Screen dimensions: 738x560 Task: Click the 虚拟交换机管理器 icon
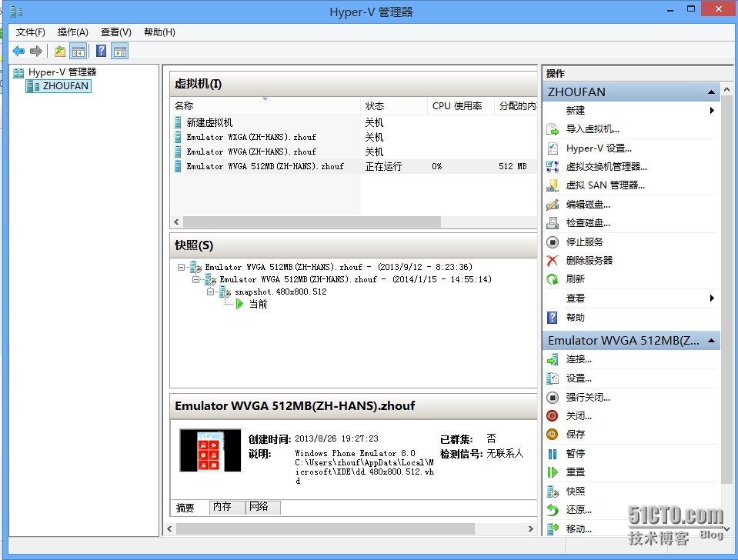552,167
